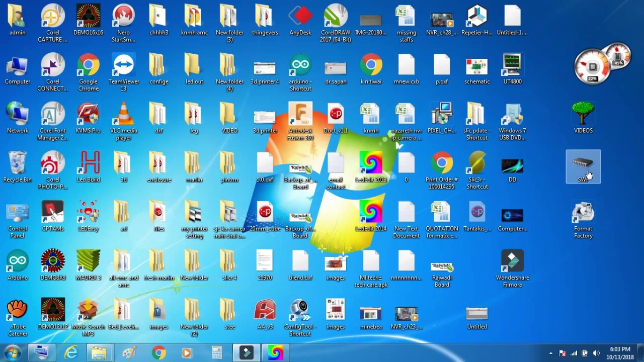Screen dimensions: 644x362
Task: Select the KVMS Pro icon
Action: tap(88, 119)
